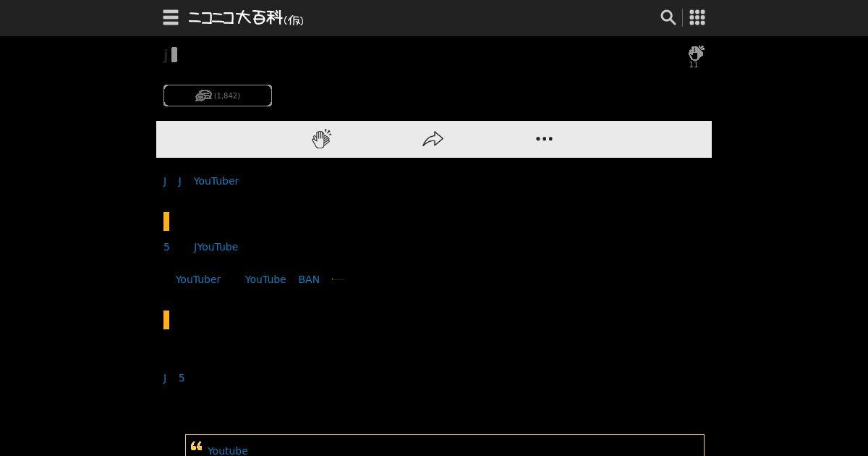Share the article with the arrow icon

pos(433,139)
